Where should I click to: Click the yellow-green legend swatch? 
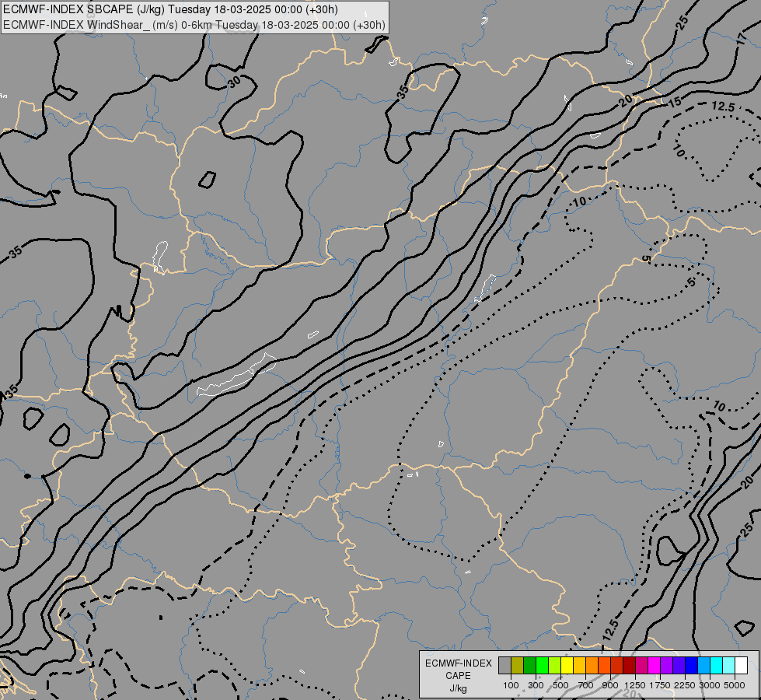[555, 666]
